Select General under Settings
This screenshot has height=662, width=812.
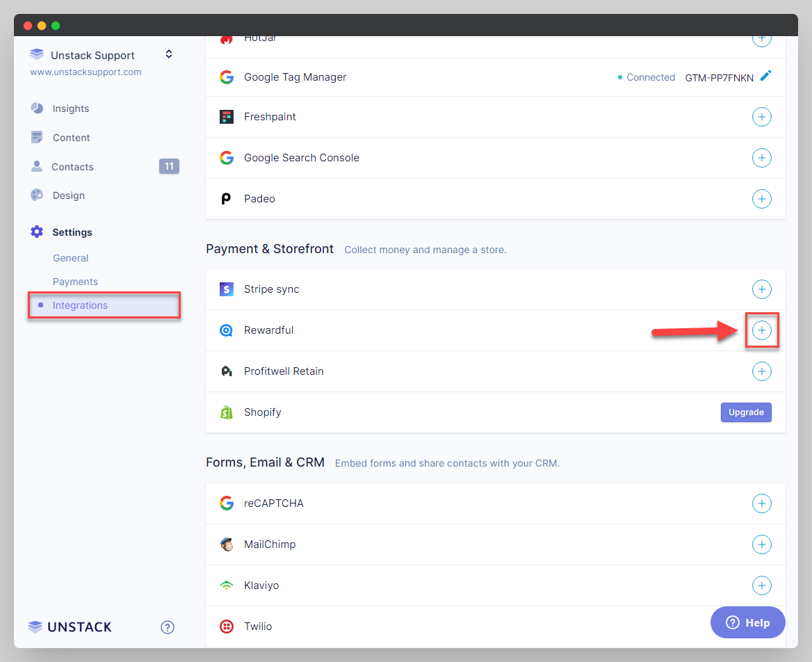[70, 258]
